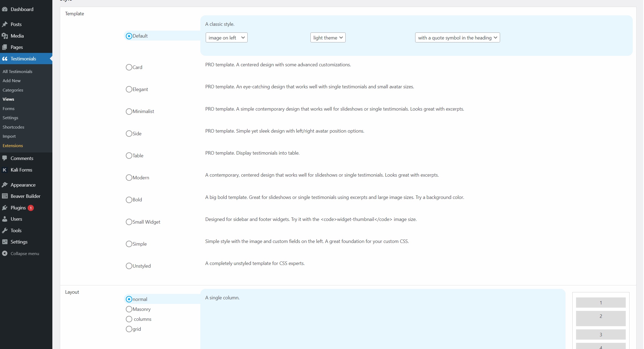Choose the Simple template radio
The image size is (644, 349).
tap(129, 244)
